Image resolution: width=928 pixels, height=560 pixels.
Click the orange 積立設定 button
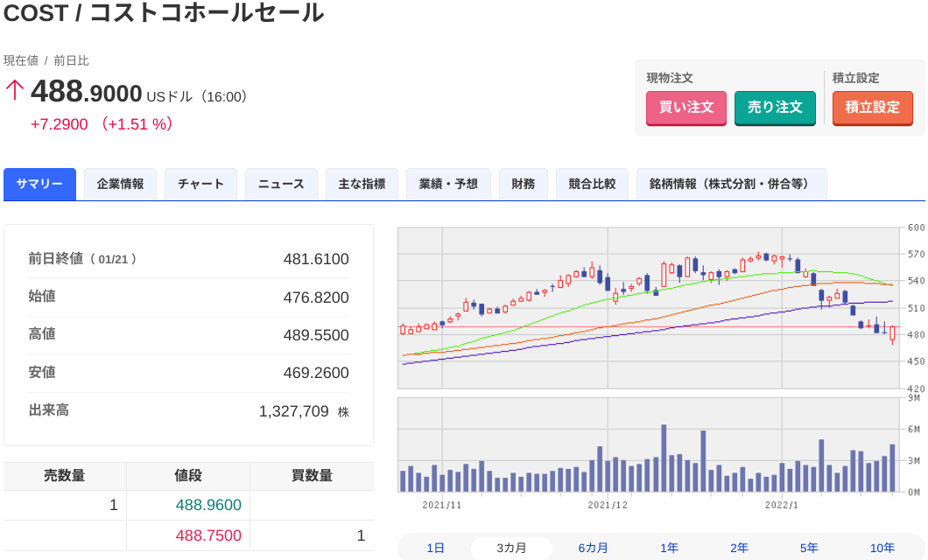coord(872,108)
